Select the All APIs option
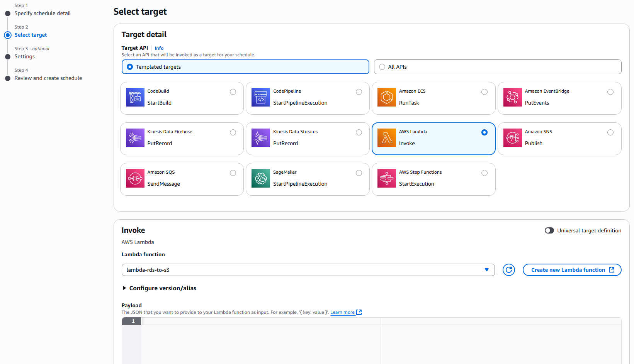This screenshot has width=634, height=364. (x=498, y=67)
